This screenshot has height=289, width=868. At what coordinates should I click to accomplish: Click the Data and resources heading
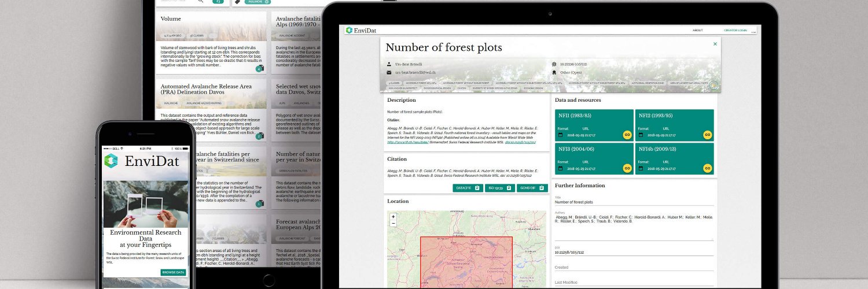[578, 100]
